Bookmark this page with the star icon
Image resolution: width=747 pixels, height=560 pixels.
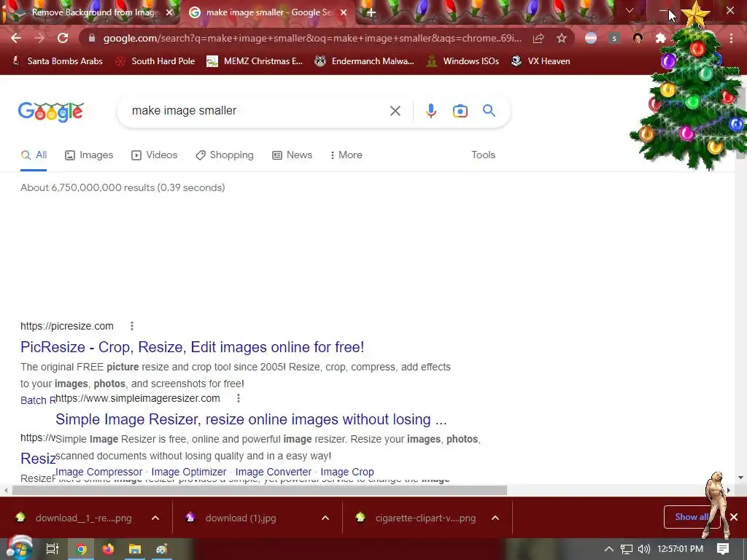(x=562, y=38)
